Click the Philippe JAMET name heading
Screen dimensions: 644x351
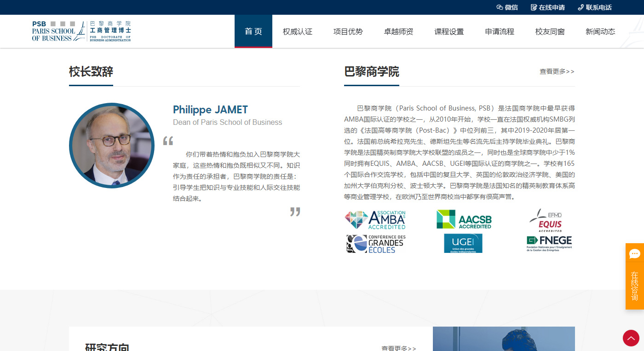210,110
